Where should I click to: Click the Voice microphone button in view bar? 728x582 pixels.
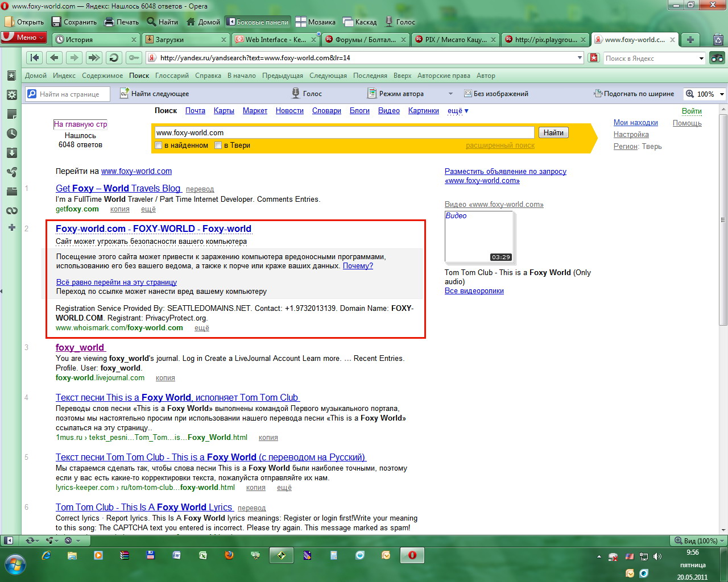pyautogui.click(x=307, y=94)
